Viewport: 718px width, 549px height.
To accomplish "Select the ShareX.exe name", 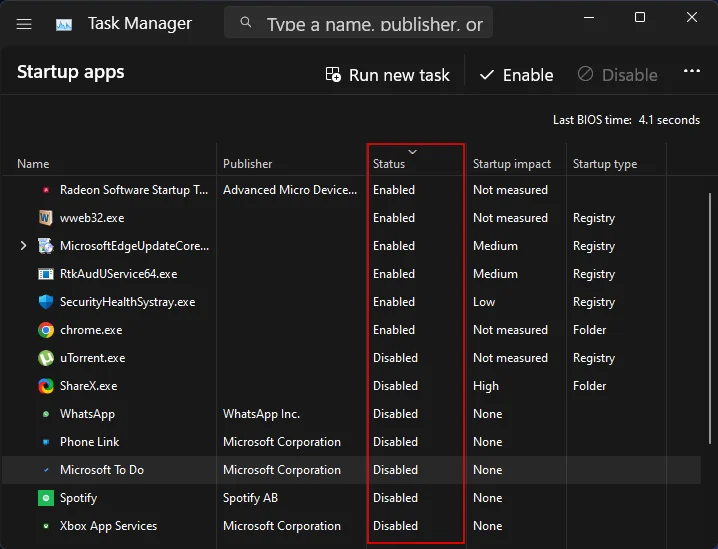I will point(88,386).
